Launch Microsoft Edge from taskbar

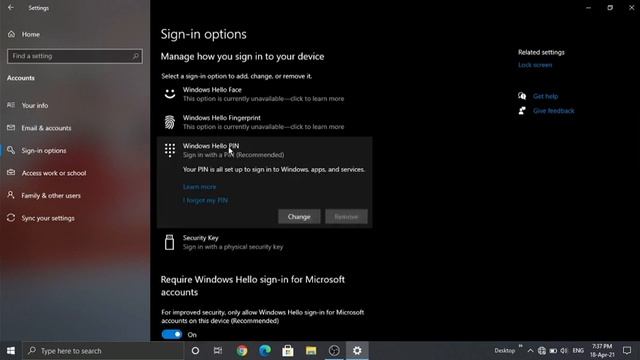click(265, 351)
